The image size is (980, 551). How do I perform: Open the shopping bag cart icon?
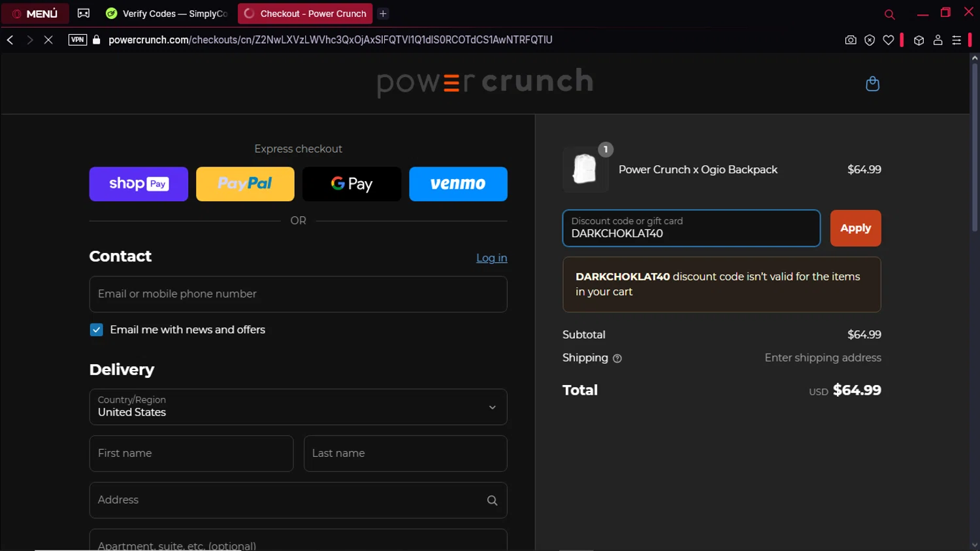(x=872, y=84)
